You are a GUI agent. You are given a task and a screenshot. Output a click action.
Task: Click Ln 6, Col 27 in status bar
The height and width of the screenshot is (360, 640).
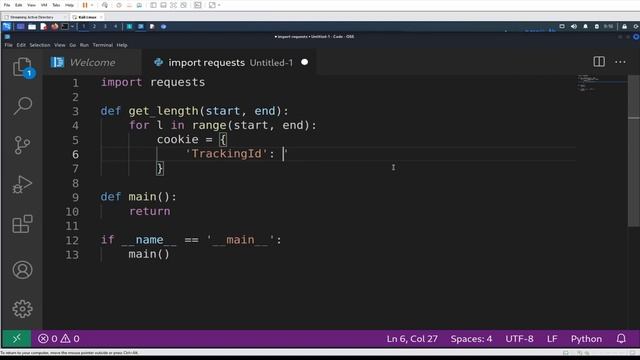[x=412, y=338]
